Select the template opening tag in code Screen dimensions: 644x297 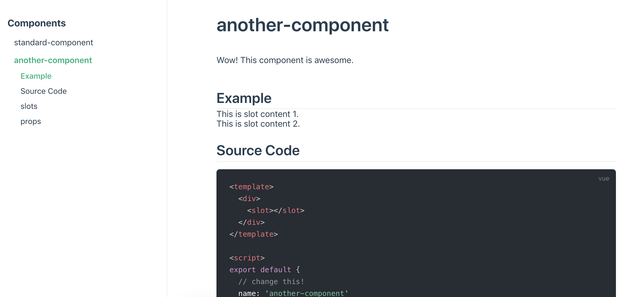[251, 187]
